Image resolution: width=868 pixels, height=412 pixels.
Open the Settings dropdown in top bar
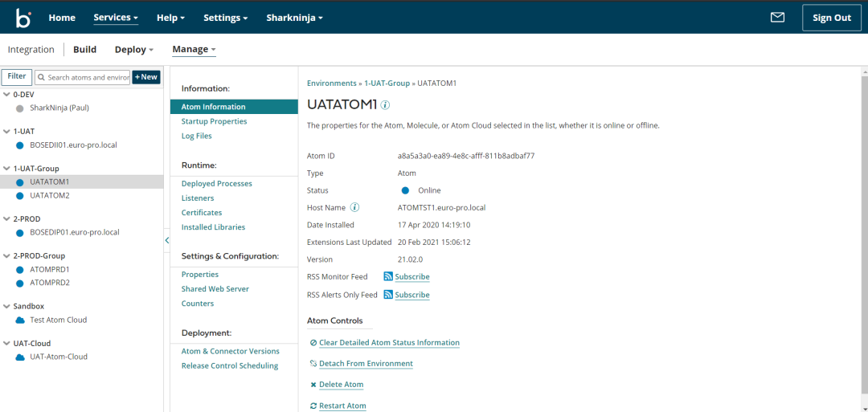tap(225, 18)
